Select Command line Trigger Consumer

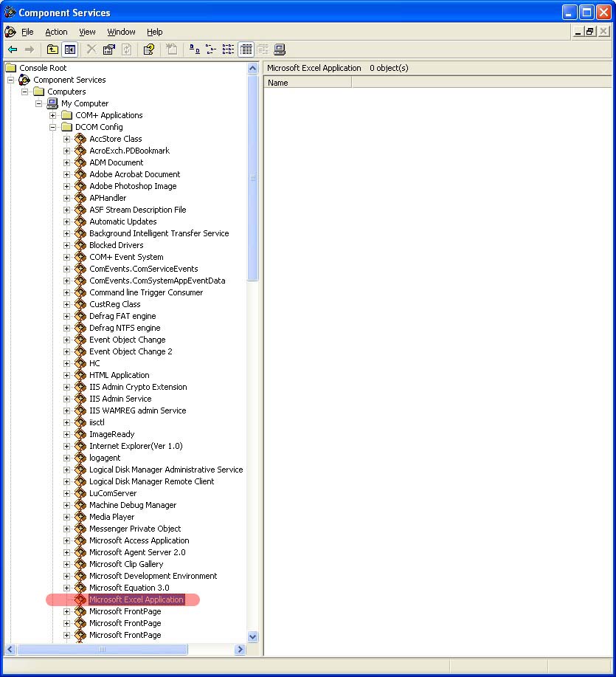(x=146, y=292)
